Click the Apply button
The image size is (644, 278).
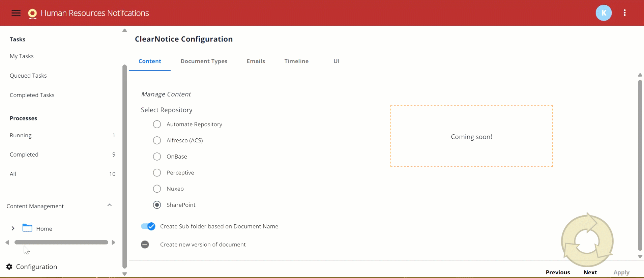tap(621, 272)
